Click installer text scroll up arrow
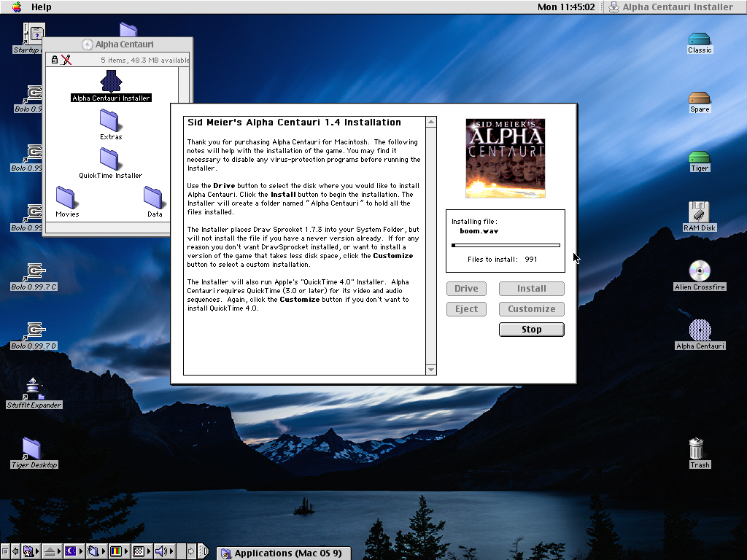The width and height of the screenshot is (747, 560). (x=431, y=122)
